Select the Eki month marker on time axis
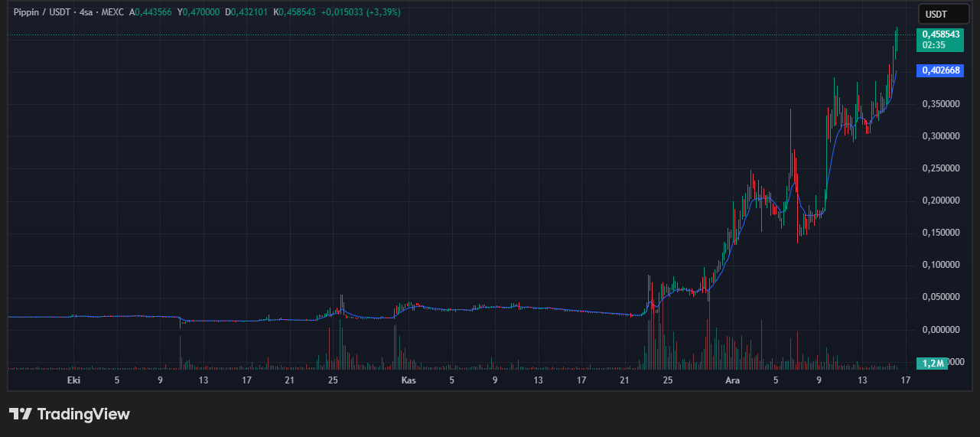This screenshot has height=437, width=980. pyautogui.click(x=74, y=380)
